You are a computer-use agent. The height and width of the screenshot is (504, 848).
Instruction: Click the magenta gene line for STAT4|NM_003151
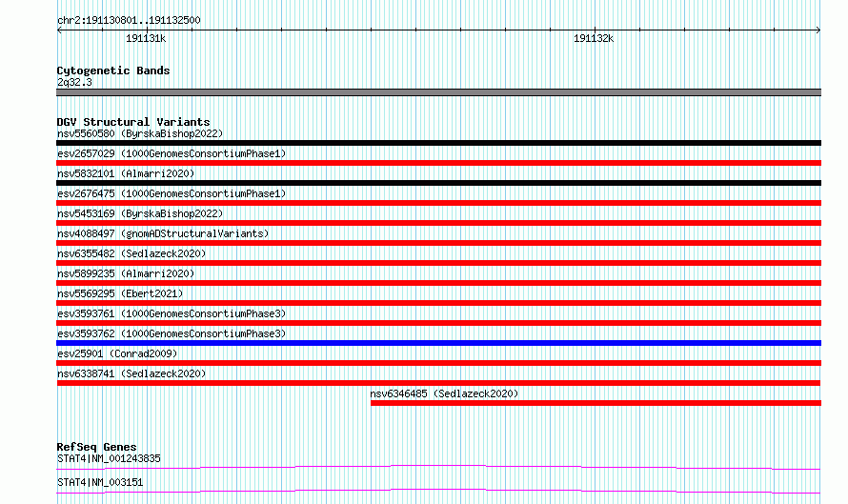tap(438, 491)
